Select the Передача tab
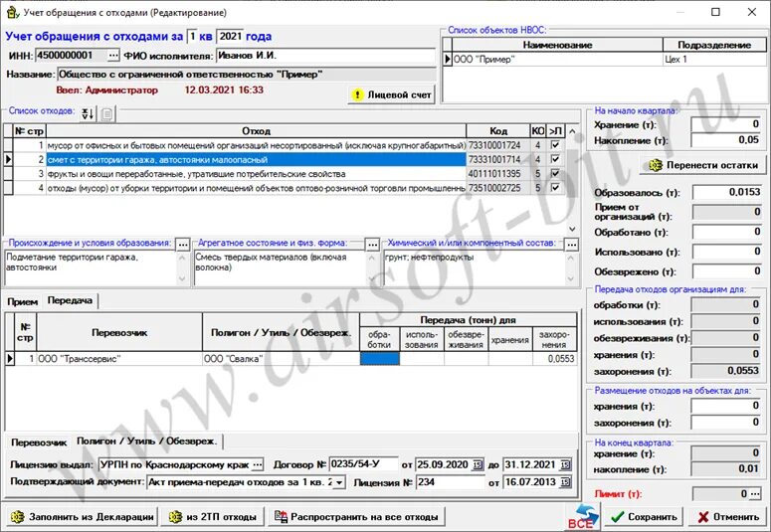This screenshot has width=771, height=532. point(70,300)
